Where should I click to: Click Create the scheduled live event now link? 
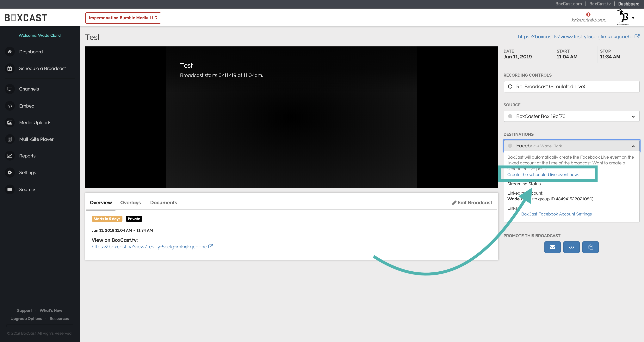coord(543,174)
